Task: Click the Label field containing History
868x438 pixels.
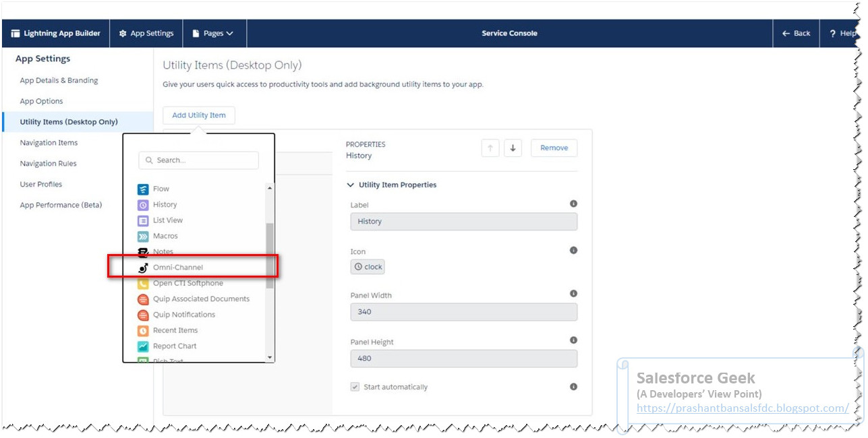Action: (x=464, y=222)
